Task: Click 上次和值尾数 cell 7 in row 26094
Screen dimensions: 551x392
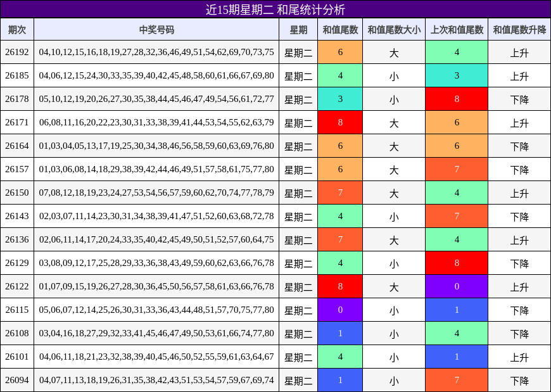Action: click(457, 380)
